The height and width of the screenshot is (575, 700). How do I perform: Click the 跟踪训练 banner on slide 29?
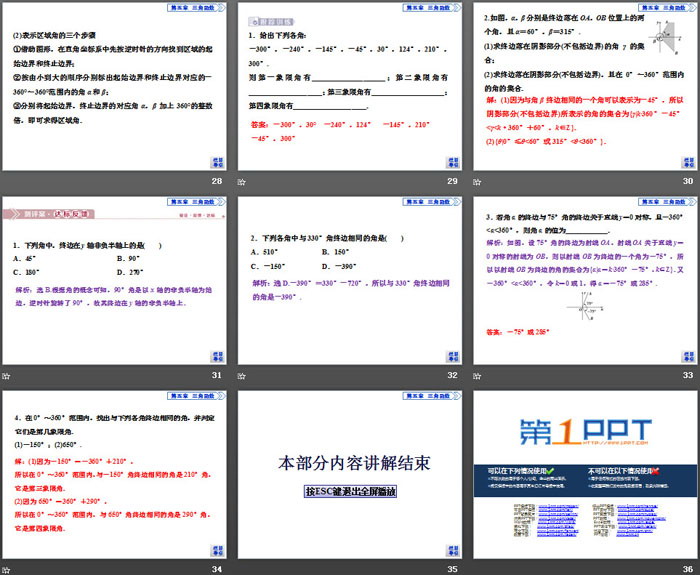[271, 22]
